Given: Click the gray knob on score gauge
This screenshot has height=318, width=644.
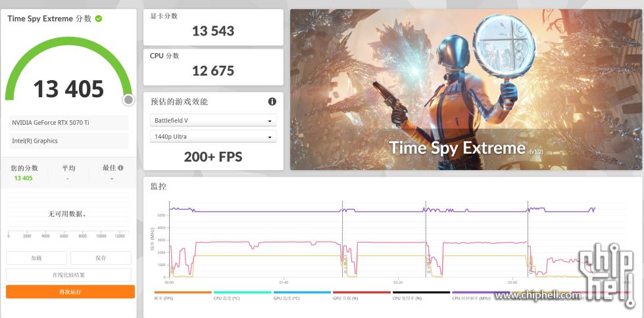Looking at the screenshot, I should pos(128,100).
